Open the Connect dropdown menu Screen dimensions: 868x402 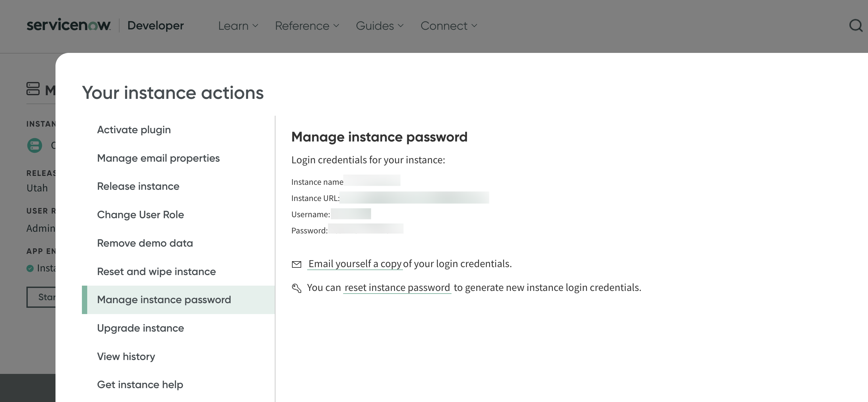[x=449, y=26]
